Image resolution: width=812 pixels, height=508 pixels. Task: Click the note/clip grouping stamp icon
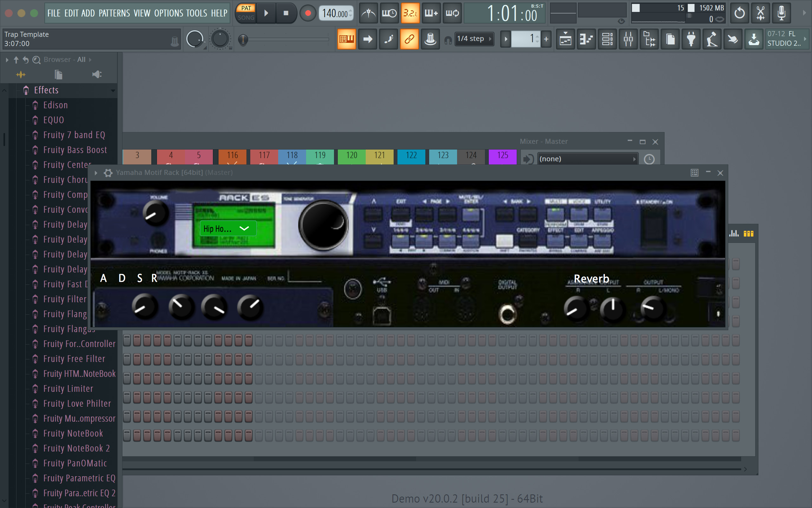[430, 39]
